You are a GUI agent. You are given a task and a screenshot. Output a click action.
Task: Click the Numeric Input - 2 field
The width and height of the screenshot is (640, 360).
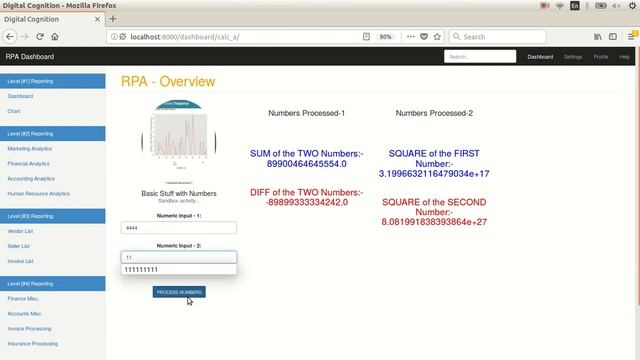pyautogui.click(x=179, y=257)
